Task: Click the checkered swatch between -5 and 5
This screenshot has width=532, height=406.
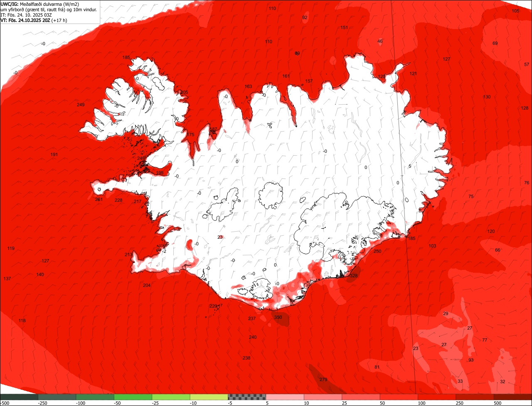Action: 247,397
